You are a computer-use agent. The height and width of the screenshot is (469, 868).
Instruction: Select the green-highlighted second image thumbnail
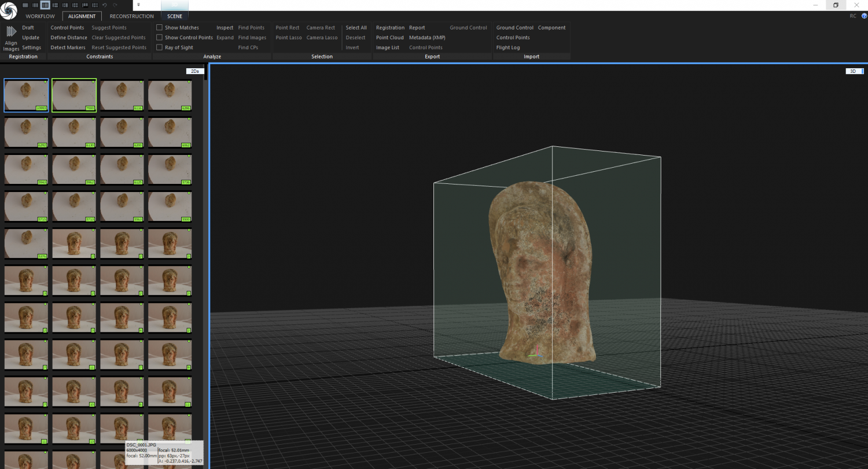pyautogui.click(x=73, y=95)
